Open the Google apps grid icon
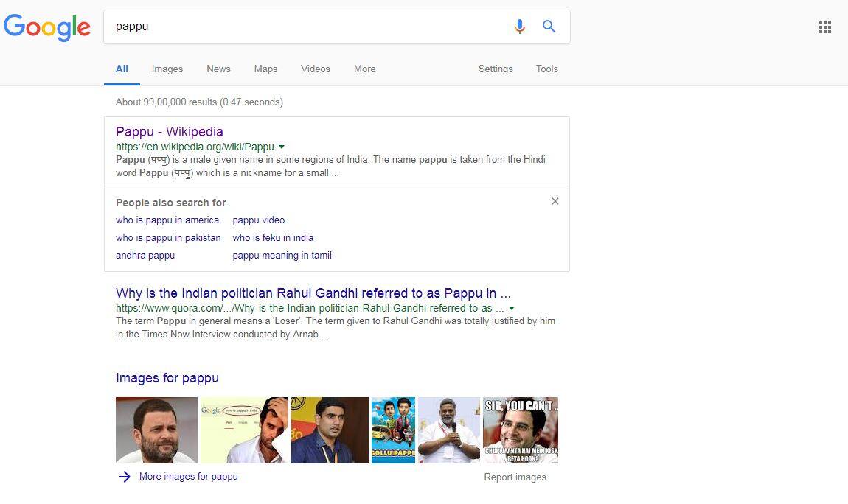 coord(825,27)
